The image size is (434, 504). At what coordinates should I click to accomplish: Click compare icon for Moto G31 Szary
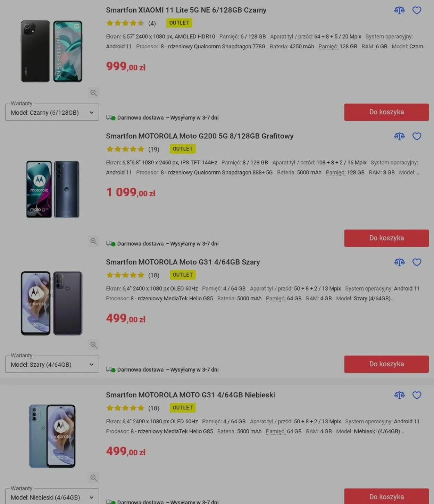(x=399, y=262)
